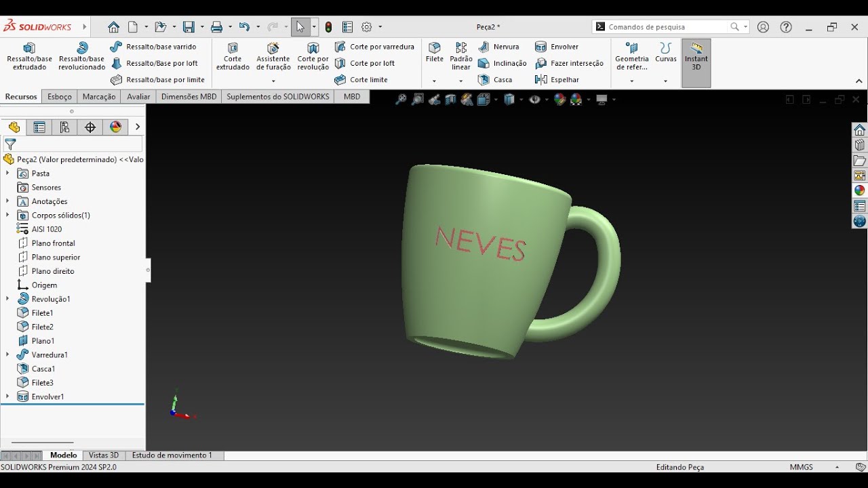Open the DimXpertManager tab icon
The height and width of the screenshot is (488, 868).
pyautogui.click(x=90, y=127)
